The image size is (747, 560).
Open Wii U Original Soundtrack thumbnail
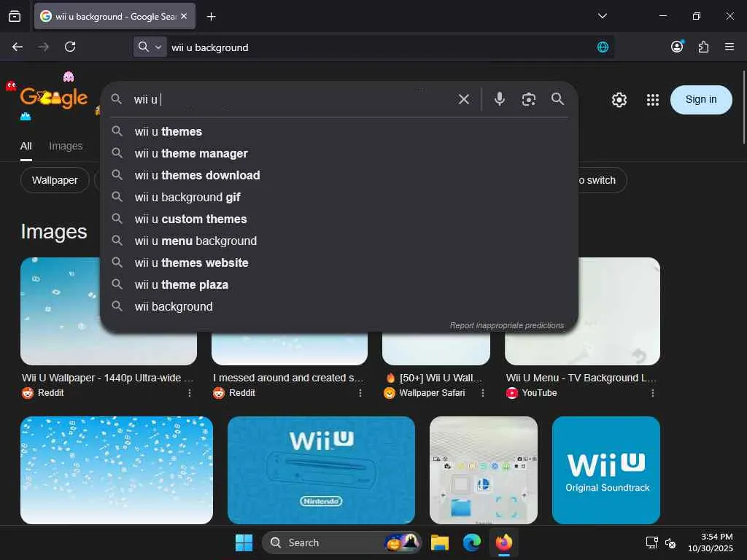pos(606,470)
